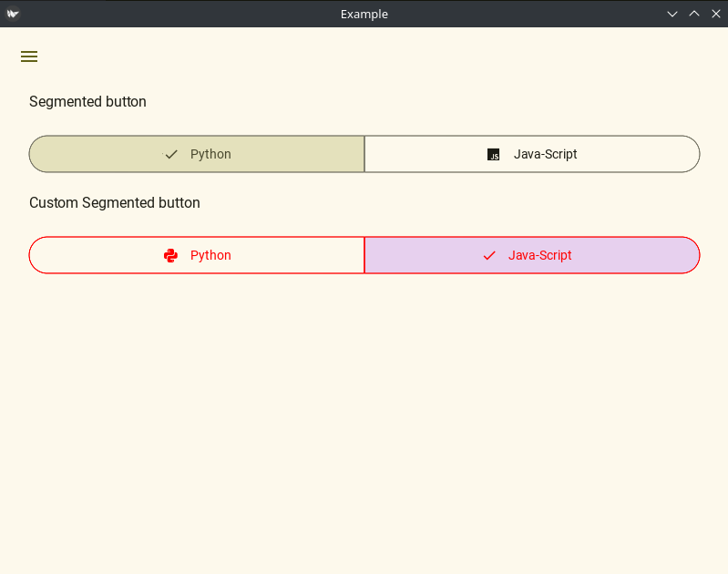
Task: Click the black Java-Script text label
Action: (x=545, y=154)
